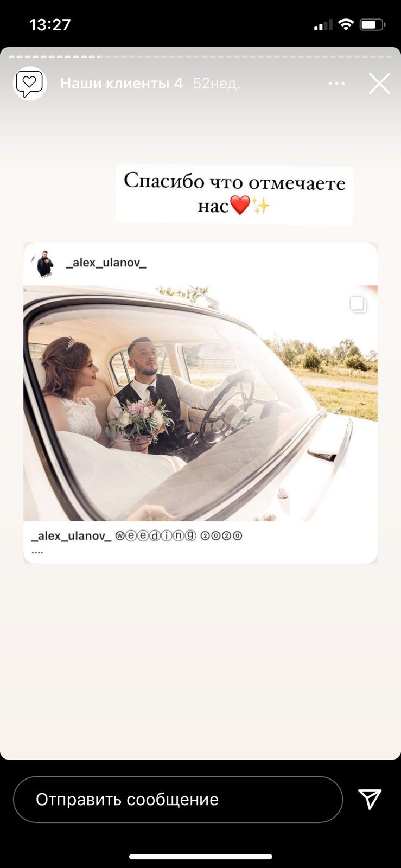Tap the multi-photo carousel icon on the post

[x=358, y=304]
